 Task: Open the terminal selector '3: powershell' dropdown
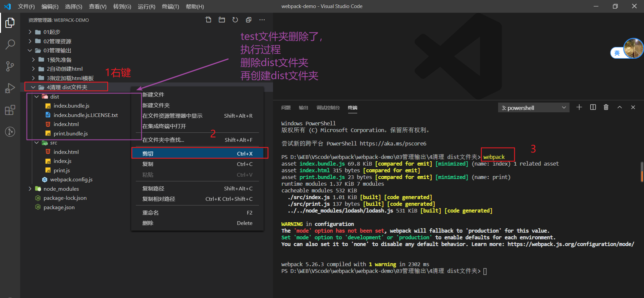534,108
